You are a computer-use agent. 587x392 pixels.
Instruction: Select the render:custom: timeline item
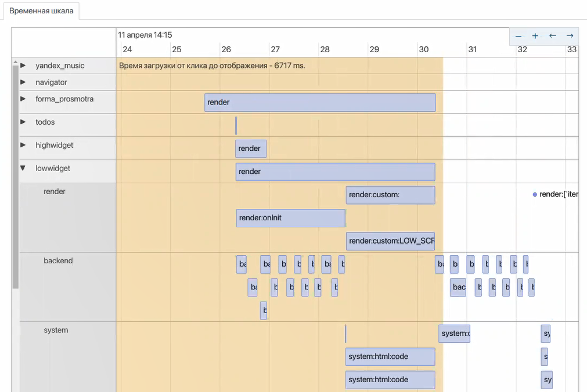click(390, 195)
